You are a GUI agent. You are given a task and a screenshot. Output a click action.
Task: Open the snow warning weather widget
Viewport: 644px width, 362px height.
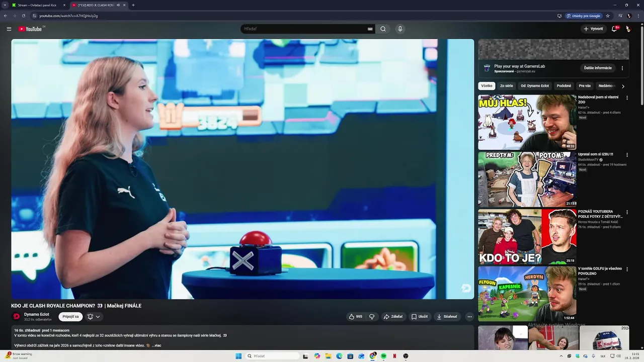pyautogui.click(x=18, y=356)
